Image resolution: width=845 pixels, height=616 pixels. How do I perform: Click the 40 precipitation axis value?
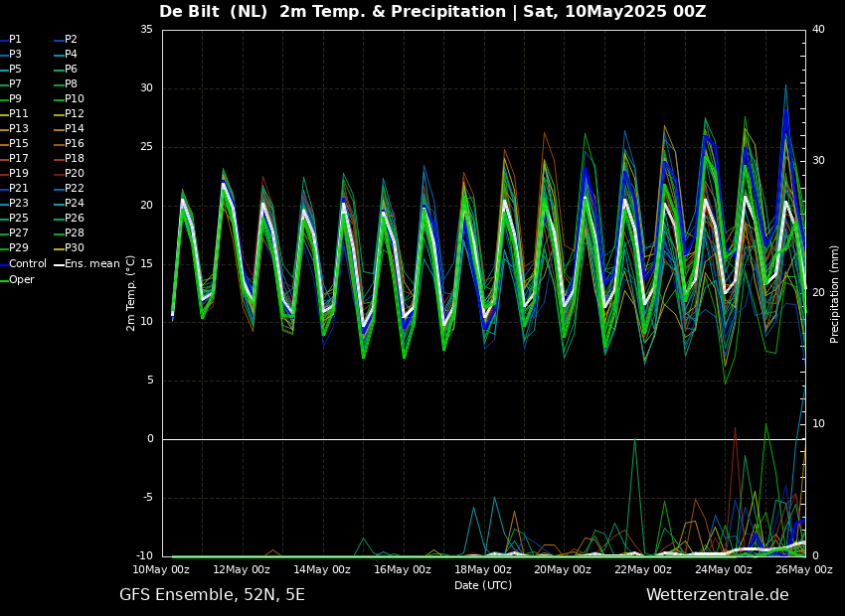tap(818, 30)
